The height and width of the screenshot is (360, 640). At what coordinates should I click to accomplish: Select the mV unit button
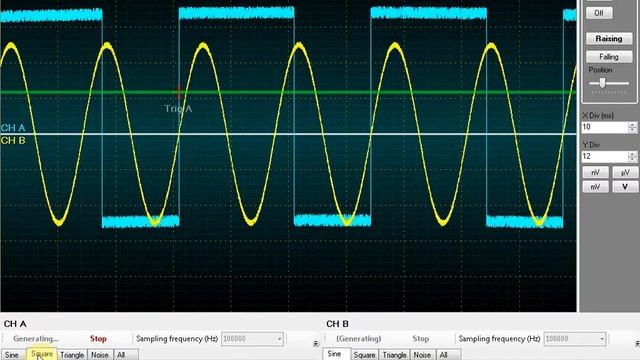point(595,187)
